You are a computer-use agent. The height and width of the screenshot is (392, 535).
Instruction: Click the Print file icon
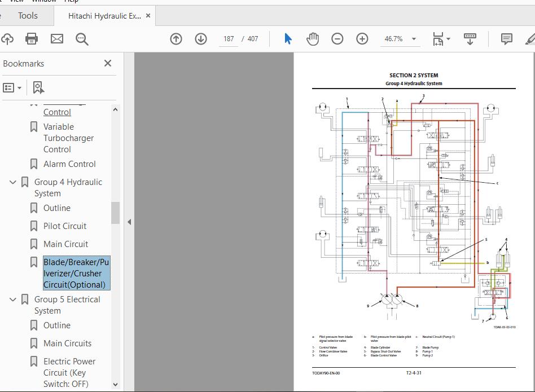[x=32, y=39]
